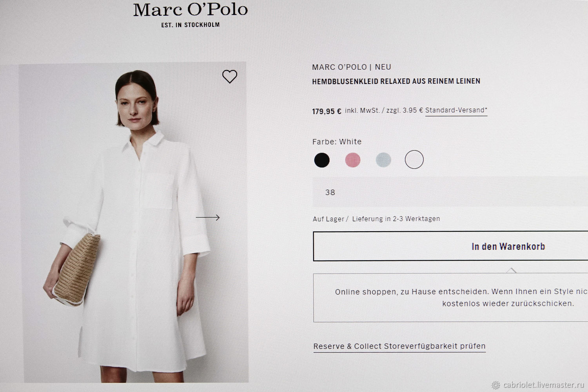Click Auf Lager delivery time text

(376, 219)
